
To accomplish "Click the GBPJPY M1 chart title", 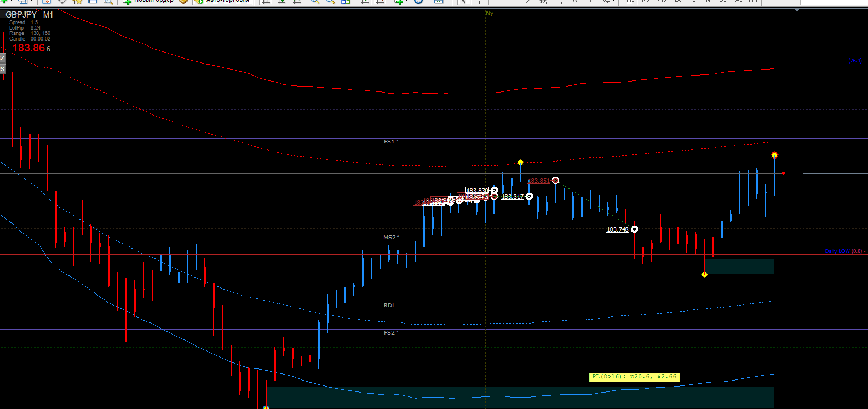I will tap(30, 15).
